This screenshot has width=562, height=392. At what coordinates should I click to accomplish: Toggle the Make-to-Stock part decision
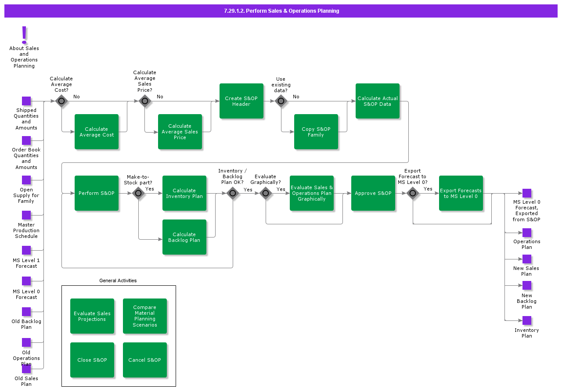138,193
